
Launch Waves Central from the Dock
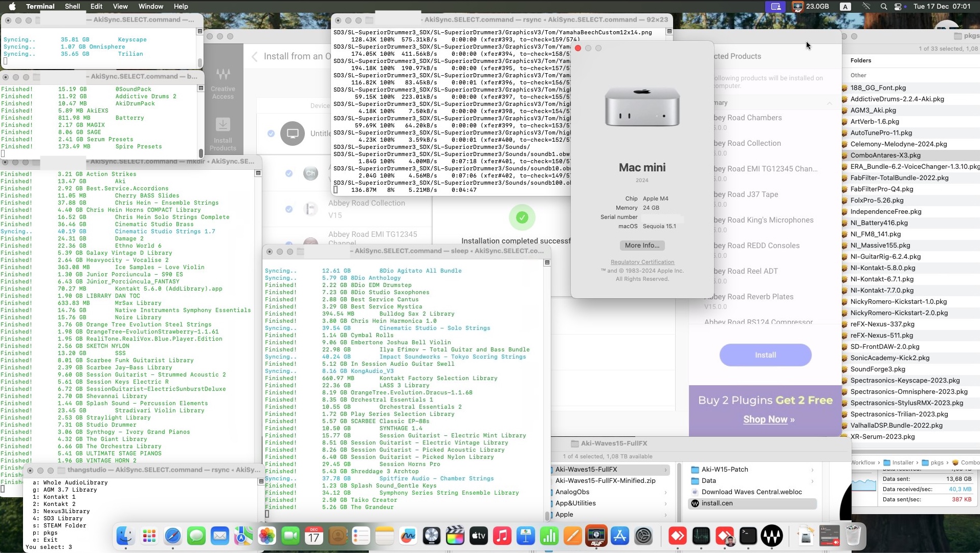tap(773, 536)
